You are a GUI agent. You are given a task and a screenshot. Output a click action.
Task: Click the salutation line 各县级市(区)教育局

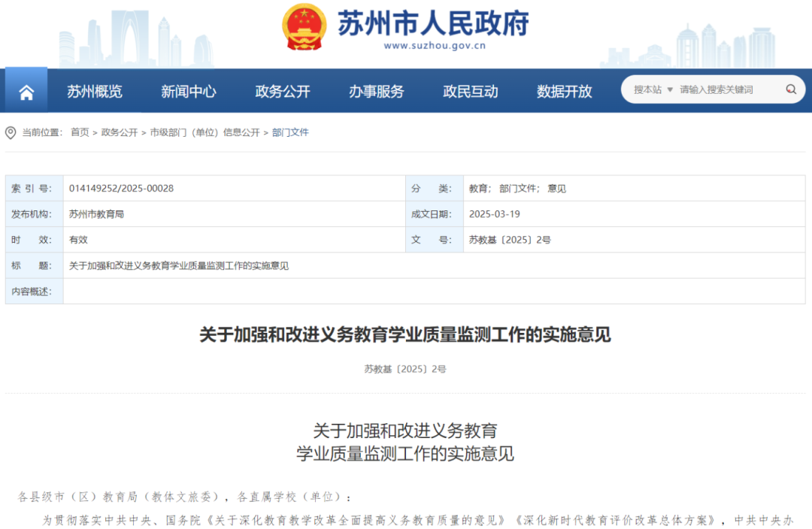pyautogui.click(x=185, y=497)
